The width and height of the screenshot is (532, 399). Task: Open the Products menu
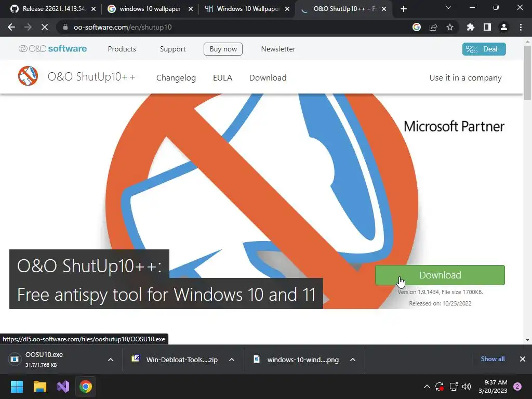pyautogui.click(x=122, y=49)
